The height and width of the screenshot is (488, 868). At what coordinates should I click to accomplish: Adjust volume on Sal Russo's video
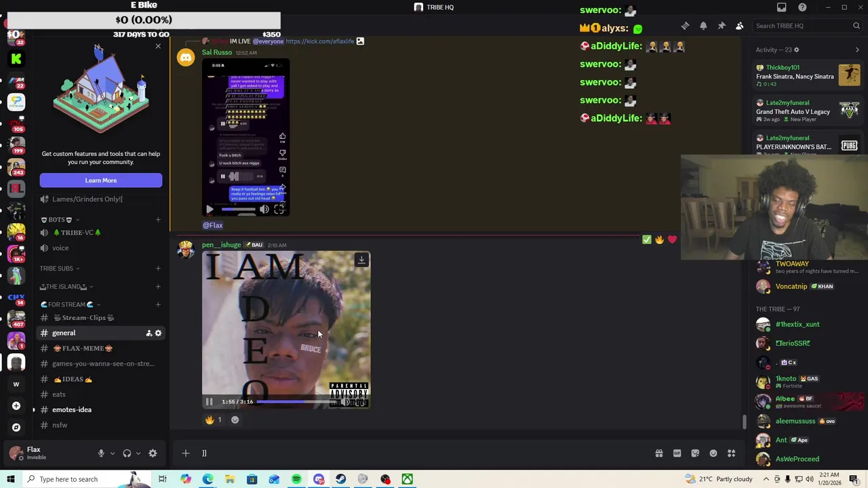point(264,209)
